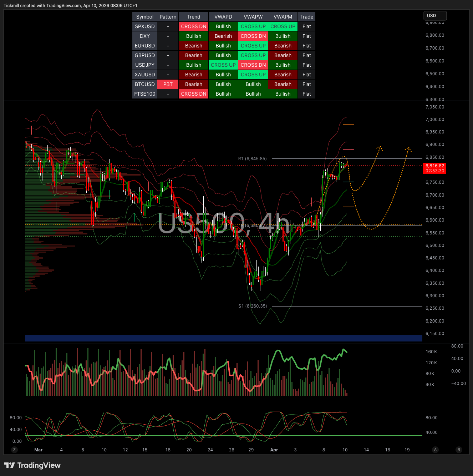
Task: Select the BTCUSD symbol cell
Action: [x=145, y=84]
